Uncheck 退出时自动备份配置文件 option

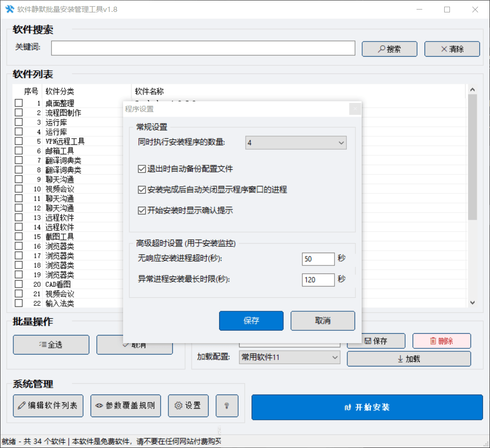[142, 169]
